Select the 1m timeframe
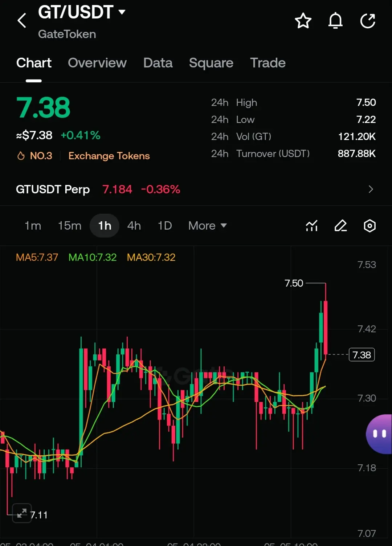392x546 pixels. click(x=33, y=226)
